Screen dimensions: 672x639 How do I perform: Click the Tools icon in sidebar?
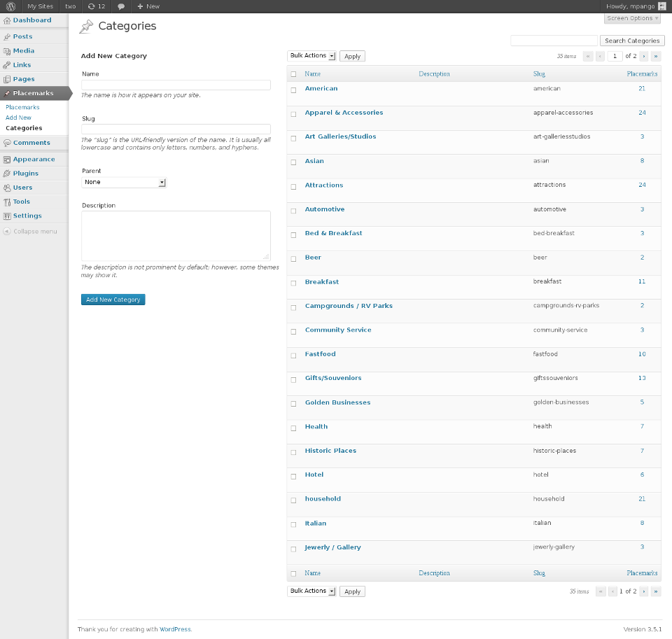click(x=7, y=202)
